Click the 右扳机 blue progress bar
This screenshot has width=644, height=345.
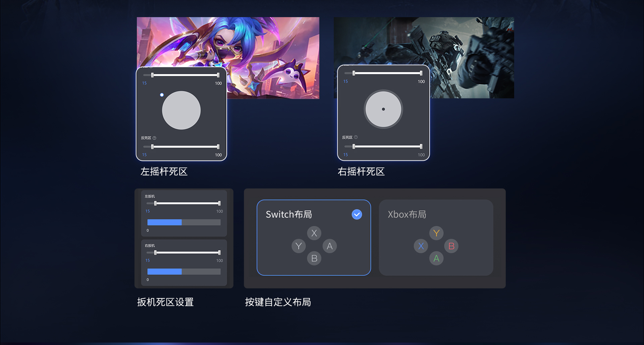click(x=164, y=272)
